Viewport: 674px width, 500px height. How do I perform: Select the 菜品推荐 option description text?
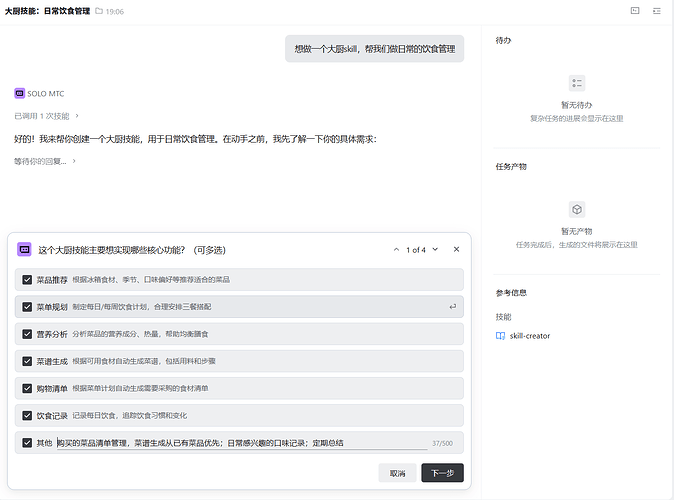pos(151,279)
